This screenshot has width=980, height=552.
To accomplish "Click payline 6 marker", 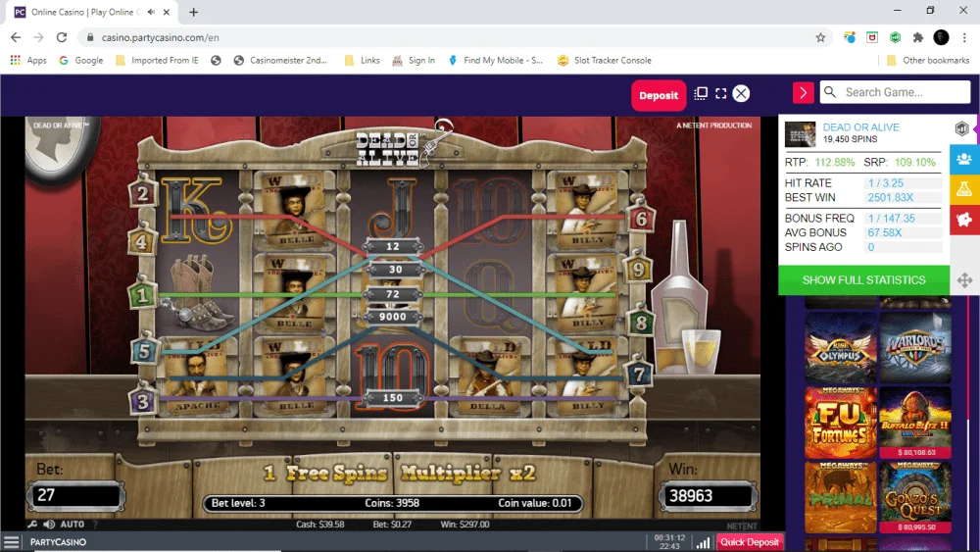I will pyautogui.click(x=641, y=219).
